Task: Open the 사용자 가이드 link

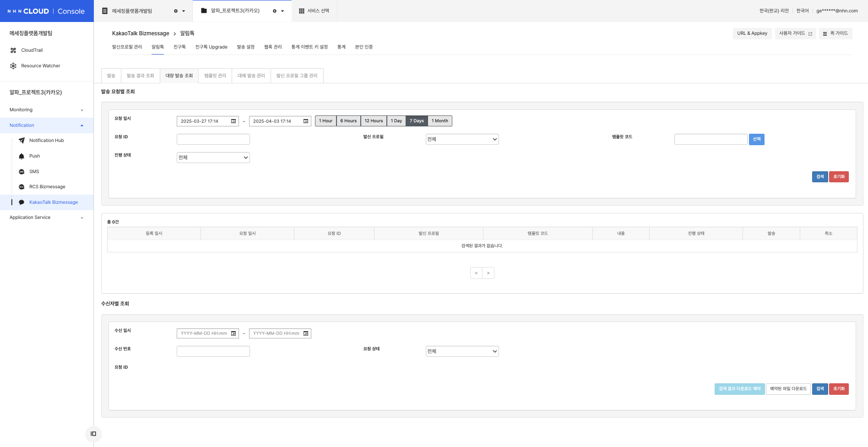Action: point(796,33)
